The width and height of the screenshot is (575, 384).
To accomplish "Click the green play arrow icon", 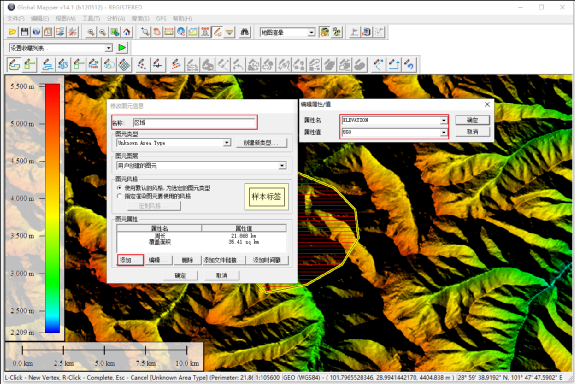I will [x=122, y=48].
